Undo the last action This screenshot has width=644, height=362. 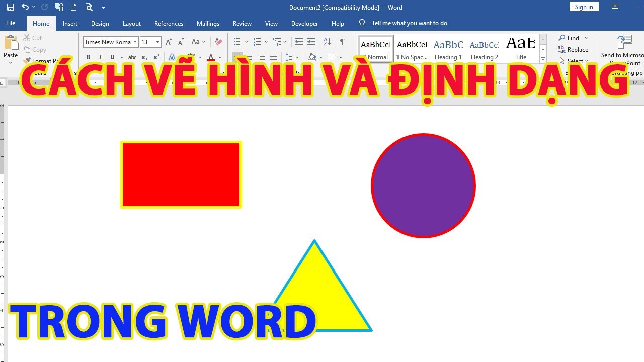(x=25, y=7)
